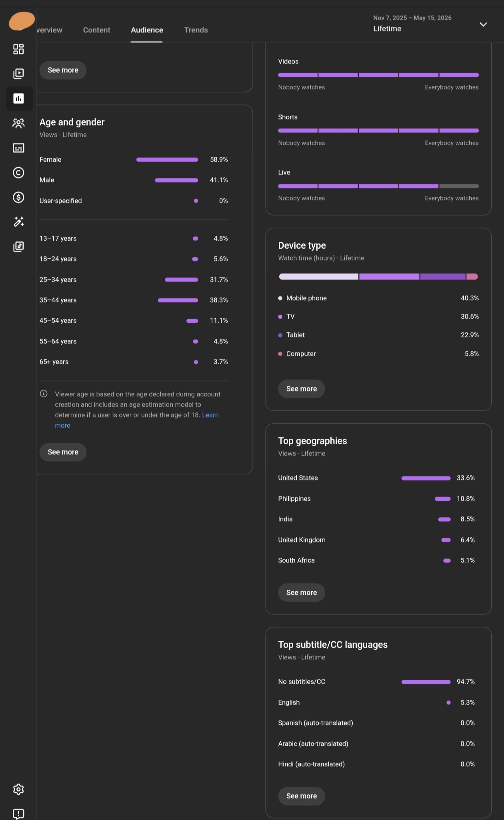
Task: Open the Community people icon
Action: click(x=18, y=123)
